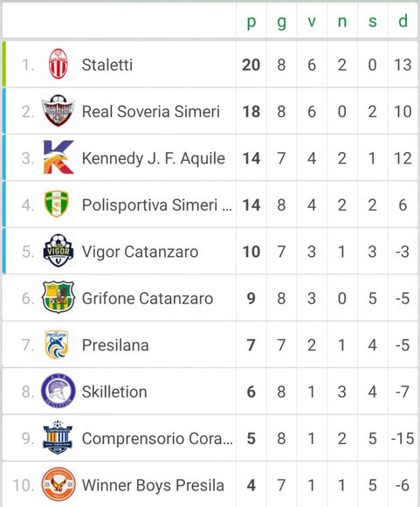Screen dimensions: 420x507
Task: Select the Real Soveria Simeri crest
Action: [59, 111]
